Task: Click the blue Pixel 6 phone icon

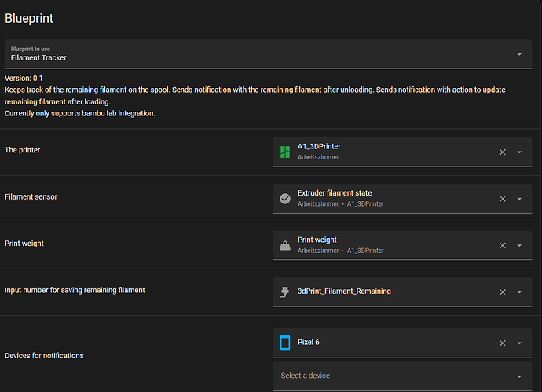Action: coord(284,343)
